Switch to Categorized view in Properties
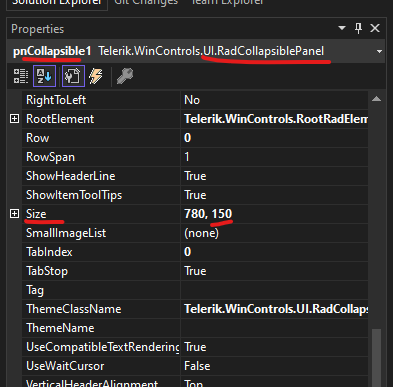Screen dimensions: 393x387 click(21, 76)
